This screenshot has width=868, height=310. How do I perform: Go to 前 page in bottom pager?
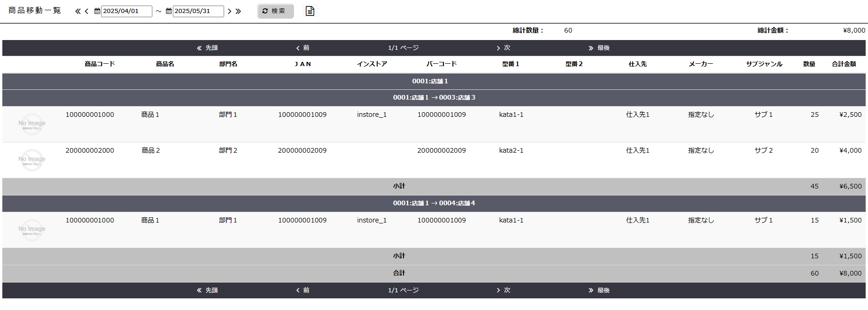pos(303,290)
